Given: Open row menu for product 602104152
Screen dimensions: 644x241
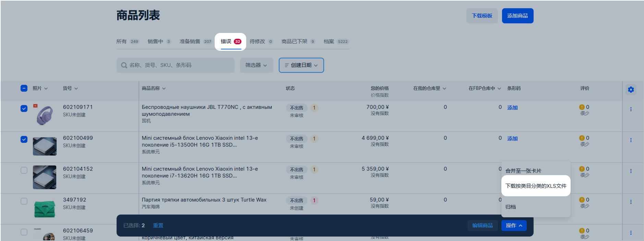Looking at the screenshot, I should point(631,171).
